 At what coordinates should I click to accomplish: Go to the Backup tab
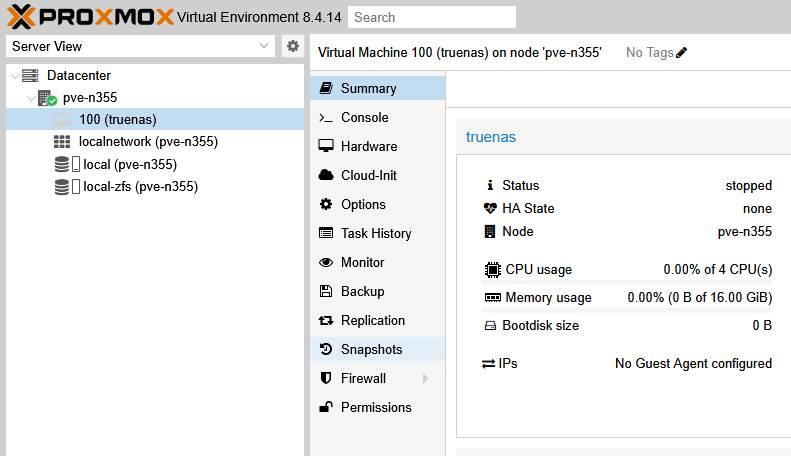[362, 292]
